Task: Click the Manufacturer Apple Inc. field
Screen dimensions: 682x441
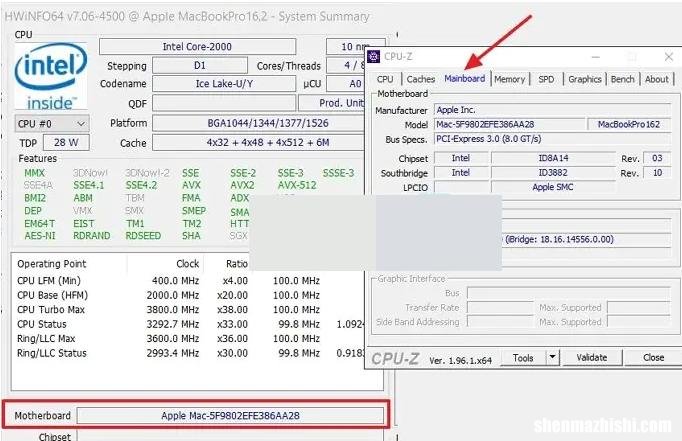Action: (x=552, y=110)
